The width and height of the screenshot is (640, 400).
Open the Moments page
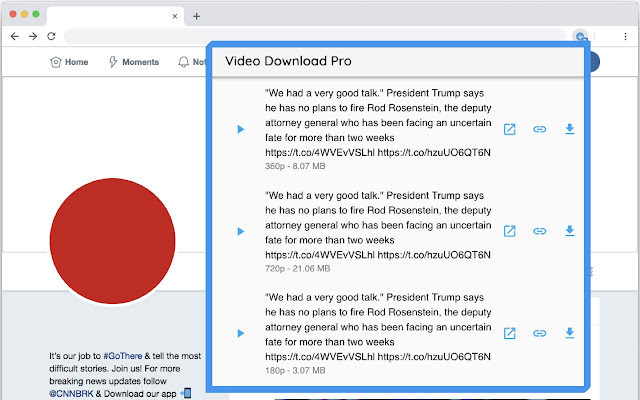(133, 62)
